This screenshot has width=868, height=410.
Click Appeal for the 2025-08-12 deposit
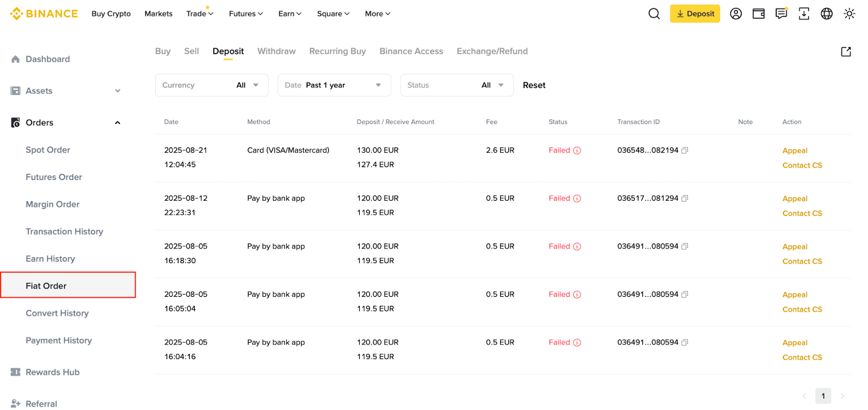click(x=795, y=198)
